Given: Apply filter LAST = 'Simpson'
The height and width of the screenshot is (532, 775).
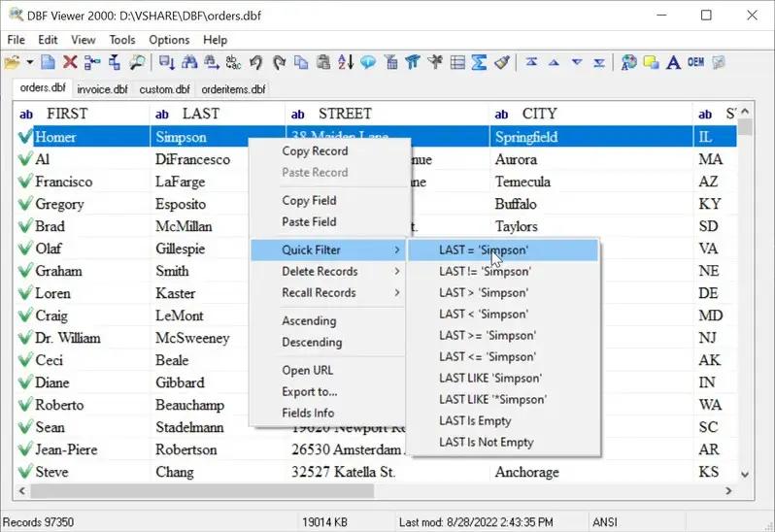Looking at the screenshot, I should pos(503,249).
